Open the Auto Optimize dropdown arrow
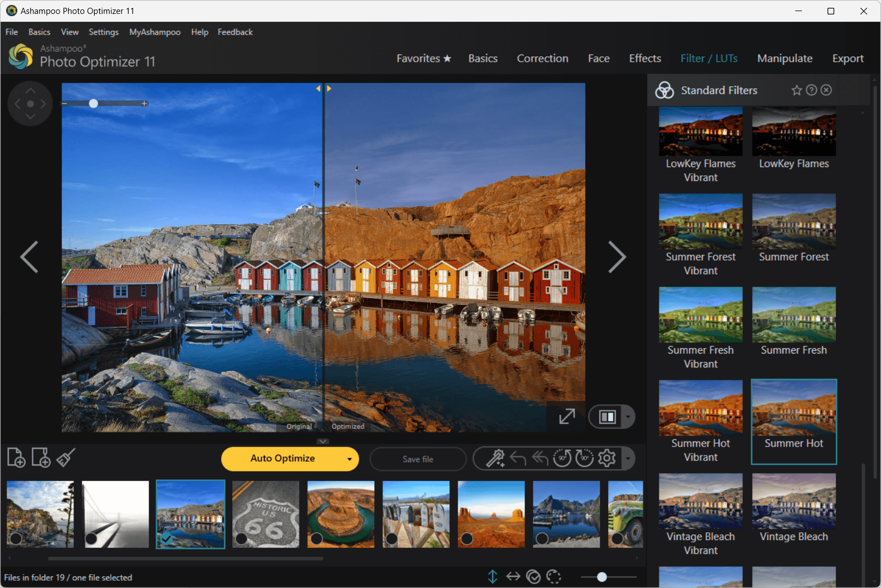The image size is (881, 588). pyautogui.click(x=349, y=459)
